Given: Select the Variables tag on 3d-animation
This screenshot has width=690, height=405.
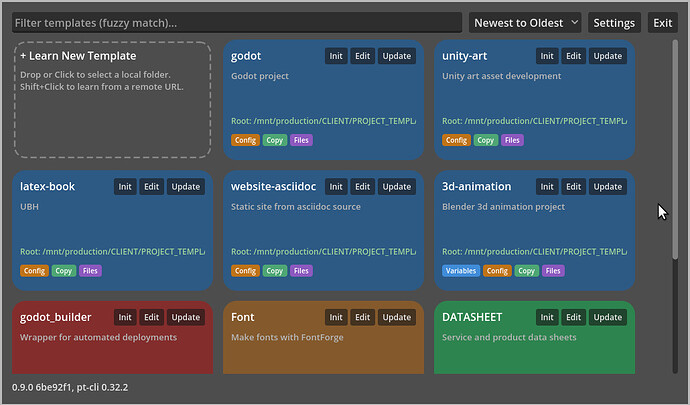Looking at the screenshot, I should (461, 271).
